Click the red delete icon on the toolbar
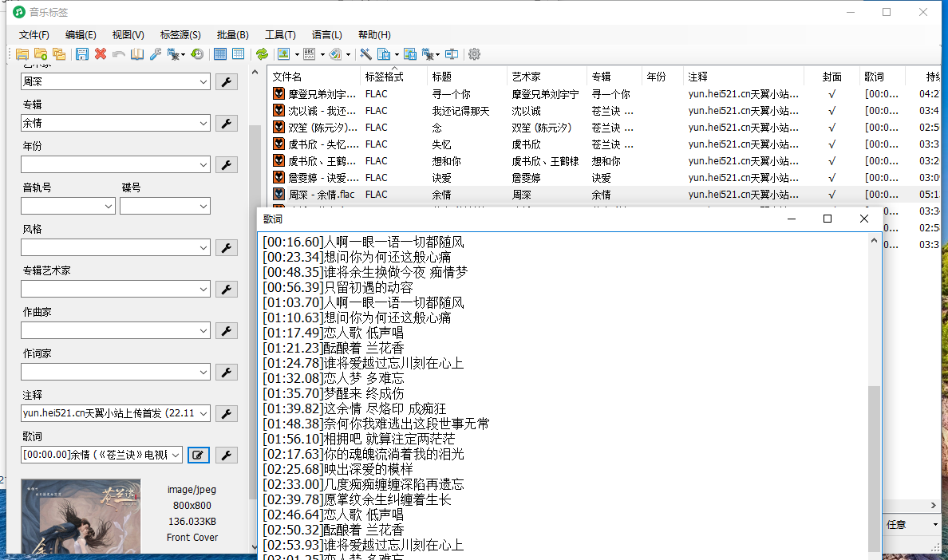This screenshot has width=948, height=560. coord(101,53)
